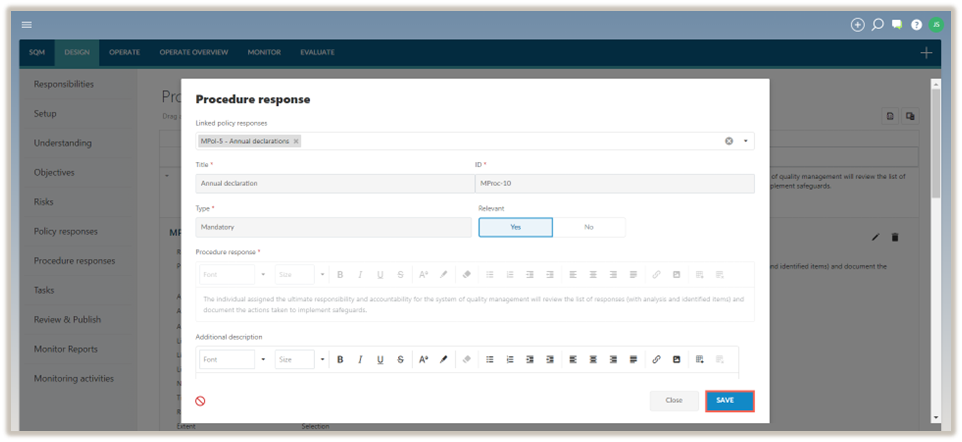Toggle the hamburger navigation menu
962x442 pixels.
click(x=27, y=25)
